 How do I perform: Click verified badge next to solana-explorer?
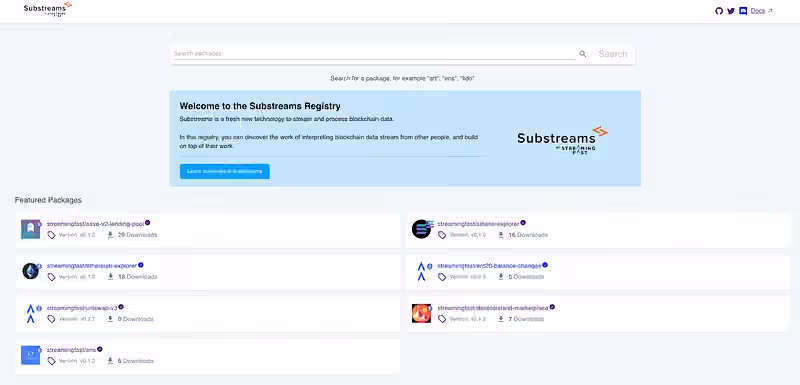[x=523, y=223]
